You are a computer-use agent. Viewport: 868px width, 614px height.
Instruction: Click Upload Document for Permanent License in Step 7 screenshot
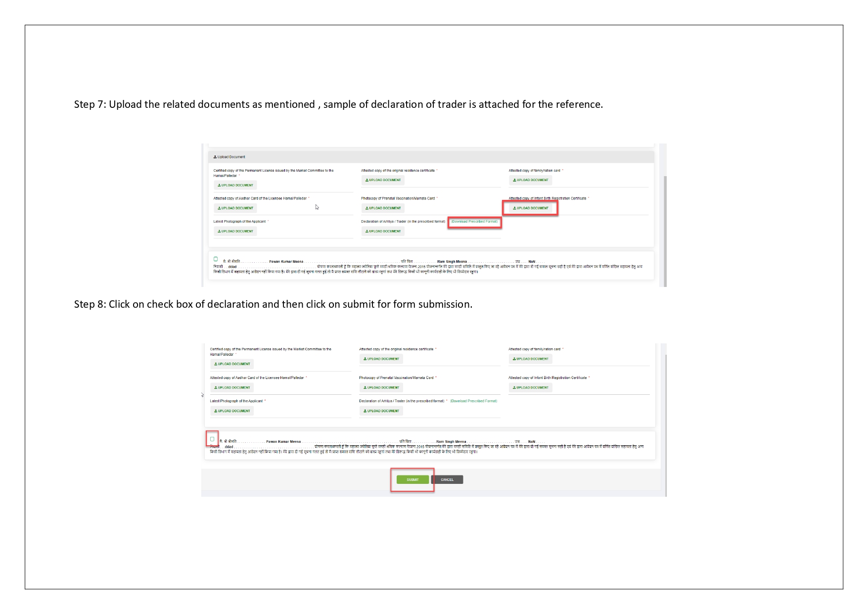[x=235, y=185]
